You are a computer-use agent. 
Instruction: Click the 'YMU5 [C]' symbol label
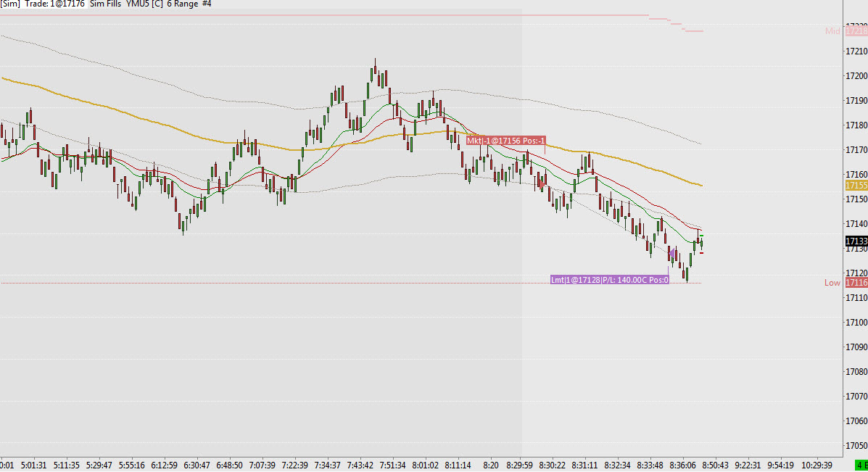point(144,4)
